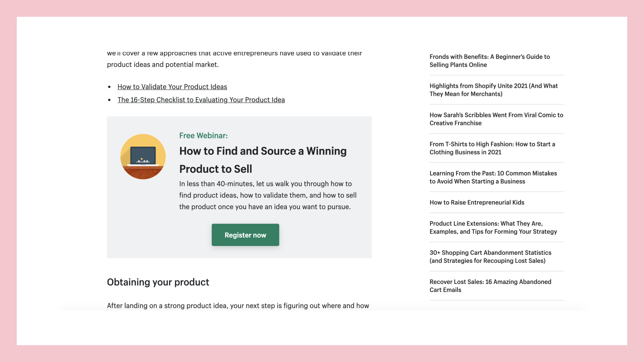Click the Obtaining your product heading
This screenshot has width=644, height=362.
point(158,282)
